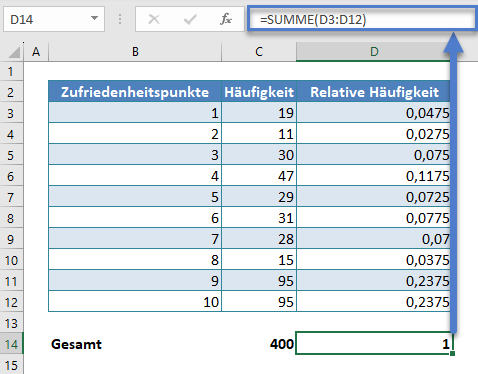Select satisfaction points cell B3 with value 1
This screenshot has height=374, width=478.
coord(135,113)
